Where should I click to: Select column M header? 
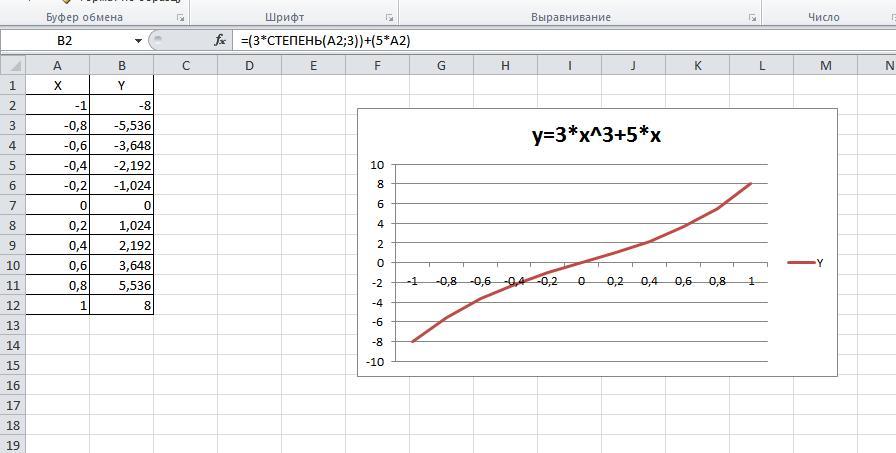(x=825, y=66)
